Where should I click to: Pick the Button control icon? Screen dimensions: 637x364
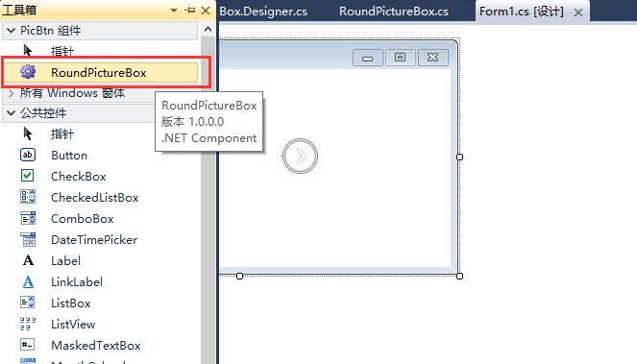tap(28, 155)
